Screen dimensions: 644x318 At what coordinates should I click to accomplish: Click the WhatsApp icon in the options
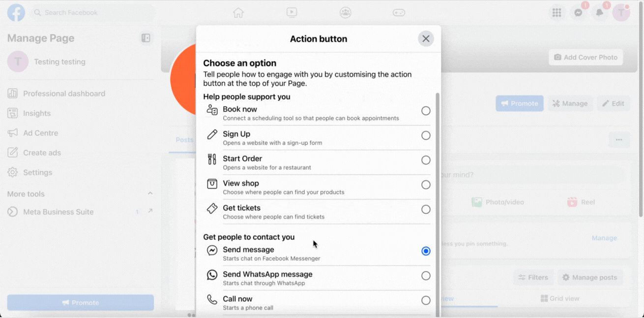[212, 275]
